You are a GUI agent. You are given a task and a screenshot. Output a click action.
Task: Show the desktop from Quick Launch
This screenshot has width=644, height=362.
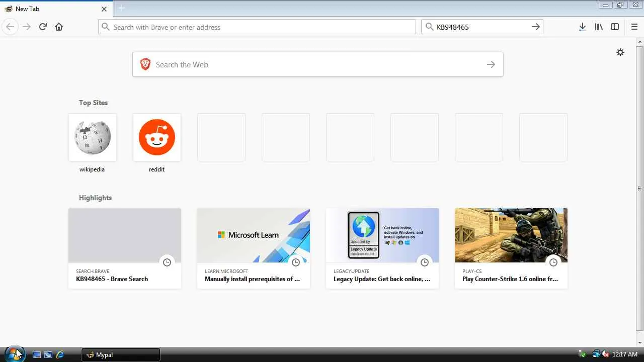point(37,354)
